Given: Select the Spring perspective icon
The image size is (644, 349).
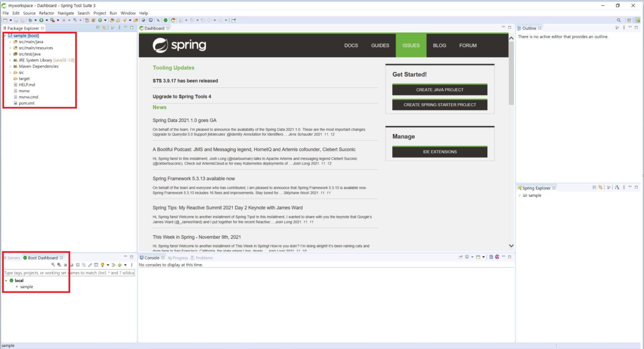Looking at the screenshot, I should tap(637, 20).
